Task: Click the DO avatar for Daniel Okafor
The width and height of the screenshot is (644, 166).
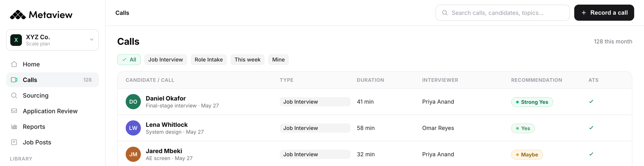Action: point(133,102)
